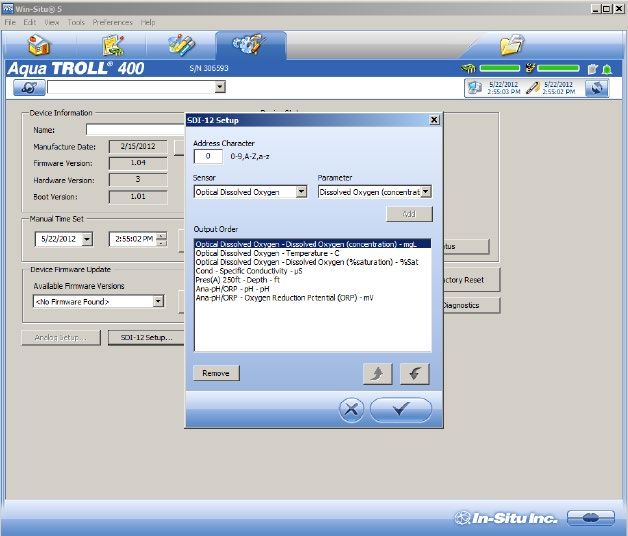Open the Data folder icon
The height and width of the screenshot is (536, 628).
click(511, 44)
